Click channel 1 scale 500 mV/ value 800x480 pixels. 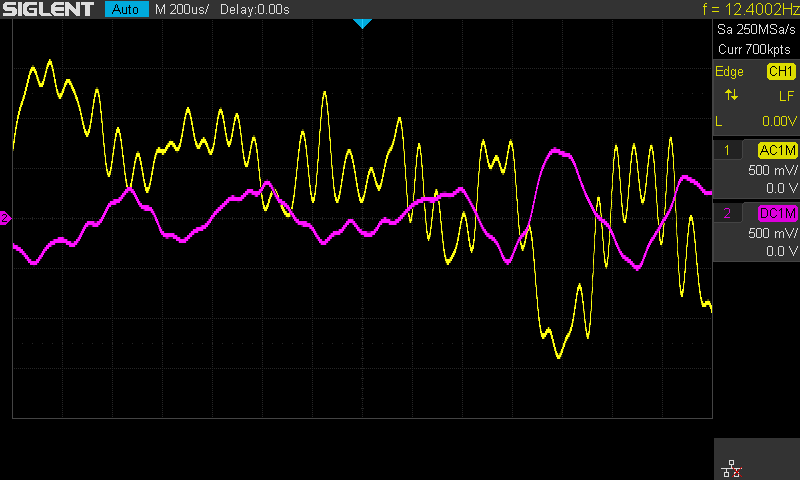tap(772, 170)
